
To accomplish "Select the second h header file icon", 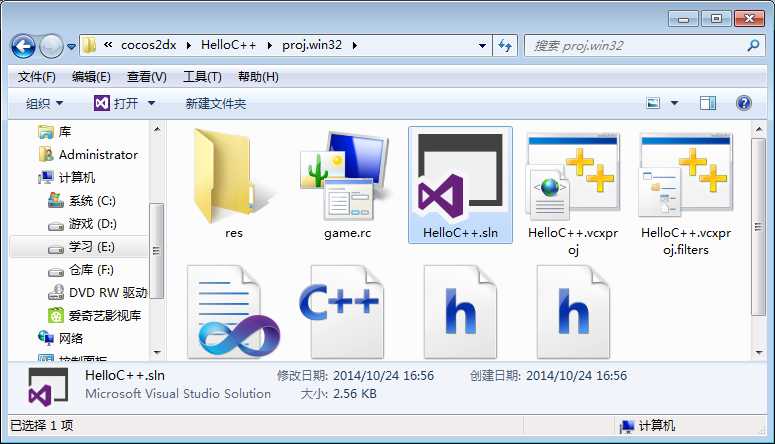I will tap(573, 311).
